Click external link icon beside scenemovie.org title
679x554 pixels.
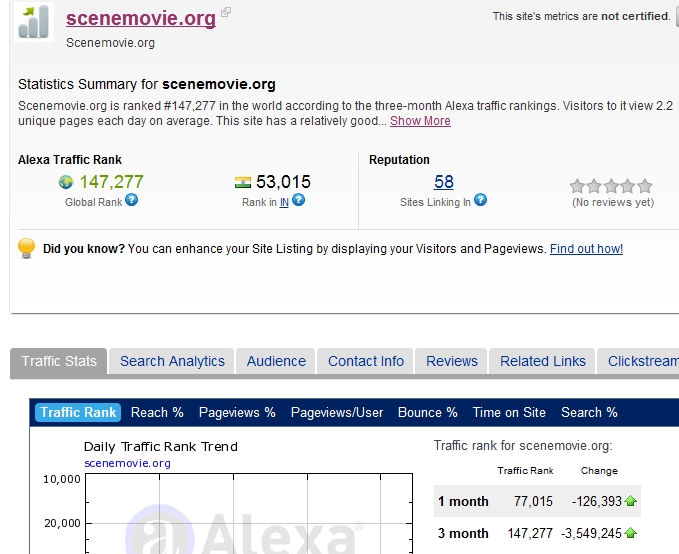click(226, 13)
